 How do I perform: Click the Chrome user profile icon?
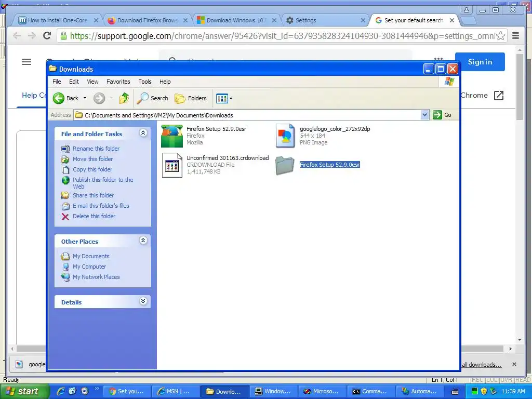click(x=467, y=10)
